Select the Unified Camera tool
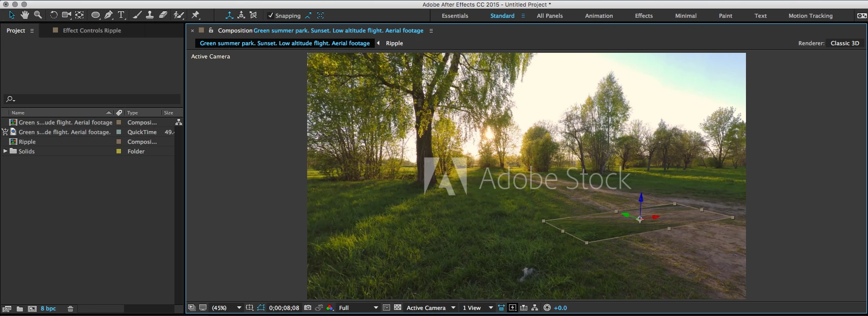The height and width of the screenshot is (316, 868). (x=67, y=15)
